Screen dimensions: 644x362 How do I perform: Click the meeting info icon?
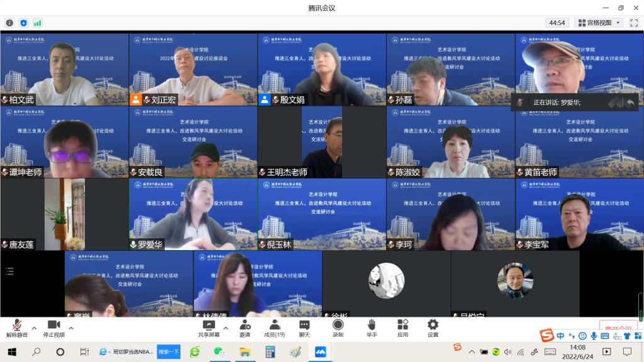coord(9,23)
